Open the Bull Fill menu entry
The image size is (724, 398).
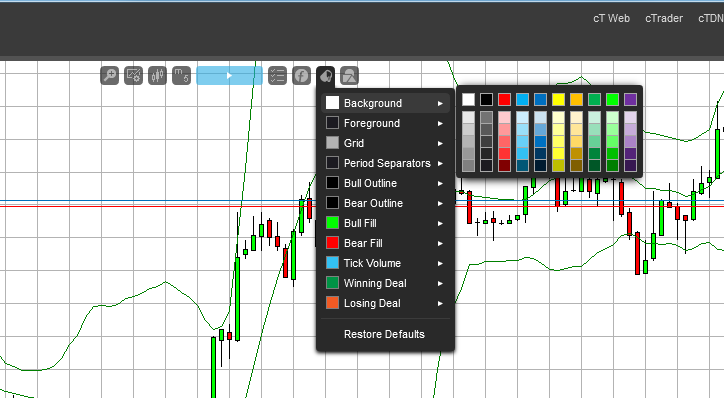pos(385,223)
